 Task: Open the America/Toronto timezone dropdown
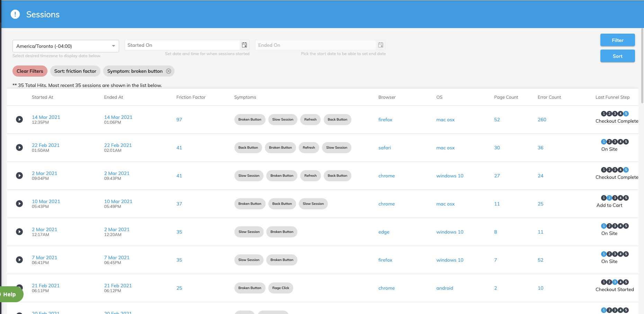[66, 46]
